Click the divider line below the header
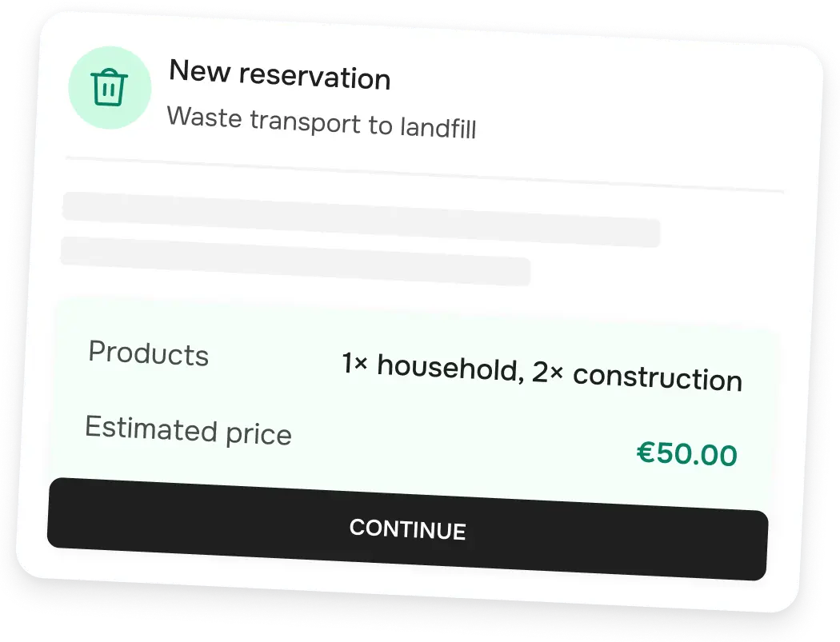 tap(424, 176)
